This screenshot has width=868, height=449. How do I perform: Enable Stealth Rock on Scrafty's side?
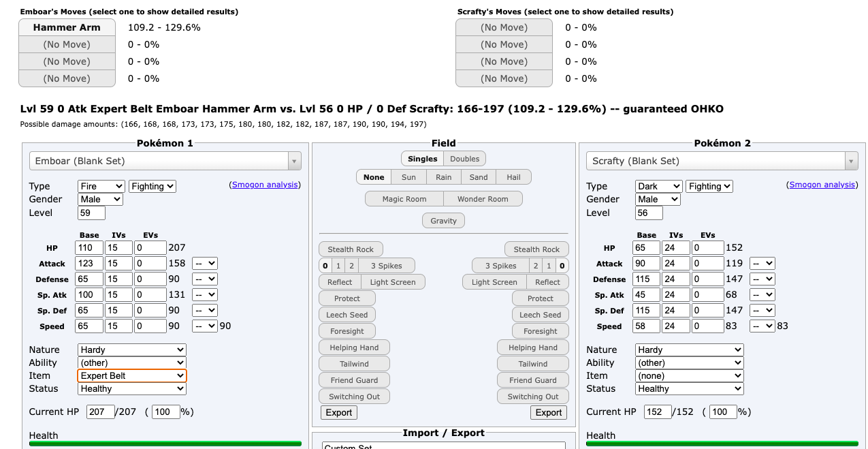(x=536, y=249)
